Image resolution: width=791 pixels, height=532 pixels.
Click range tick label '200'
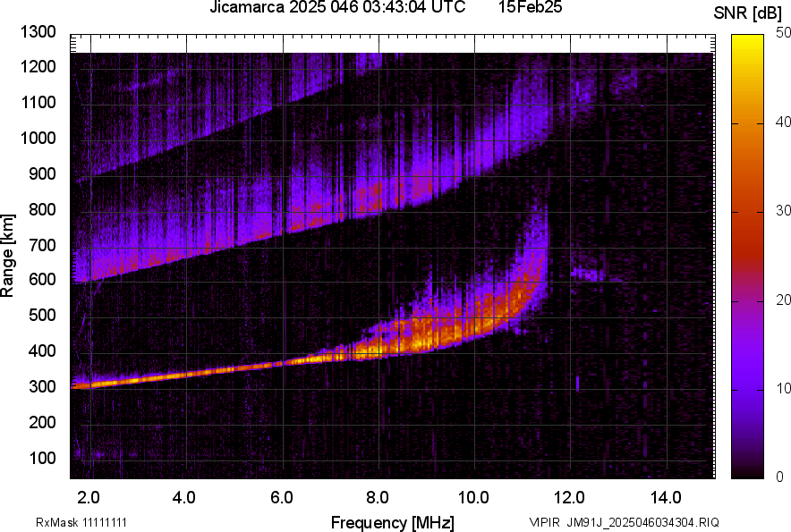coord(42,422)
